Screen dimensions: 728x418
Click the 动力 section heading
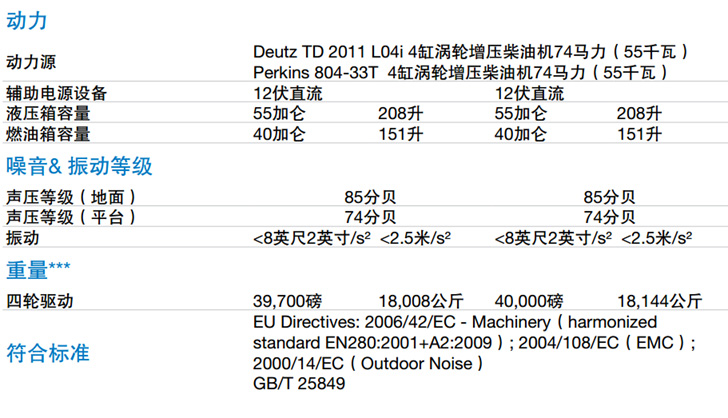(x=27, y=19)
